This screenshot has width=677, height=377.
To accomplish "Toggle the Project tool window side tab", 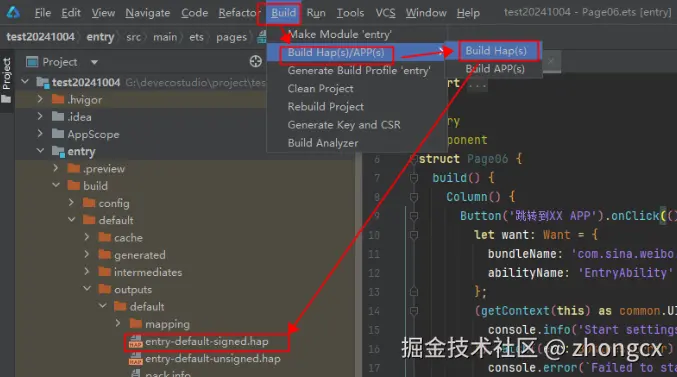I will coord(6,81).
